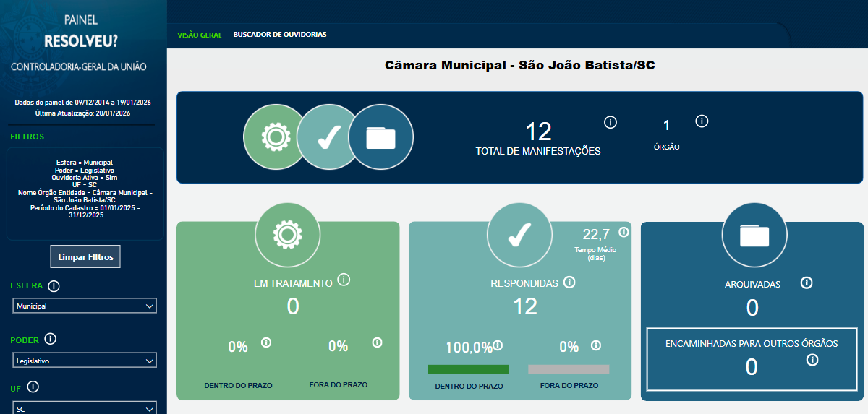The width and height of the screenshot is (868, 414).
Task: Show info for Arquivadas
Action: pyautogui.click(x=807, y=283)
